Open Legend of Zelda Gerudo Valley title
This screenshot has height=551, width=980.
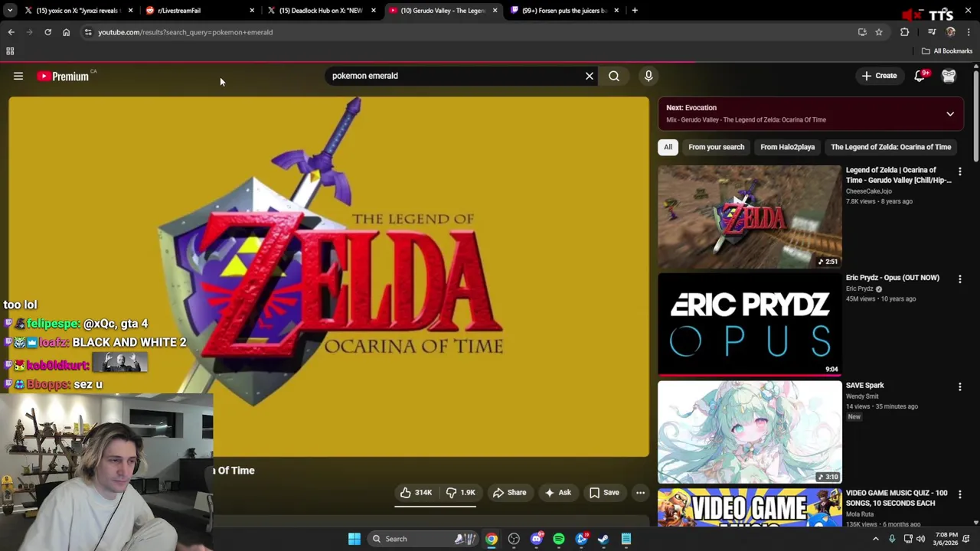[898, 175]
